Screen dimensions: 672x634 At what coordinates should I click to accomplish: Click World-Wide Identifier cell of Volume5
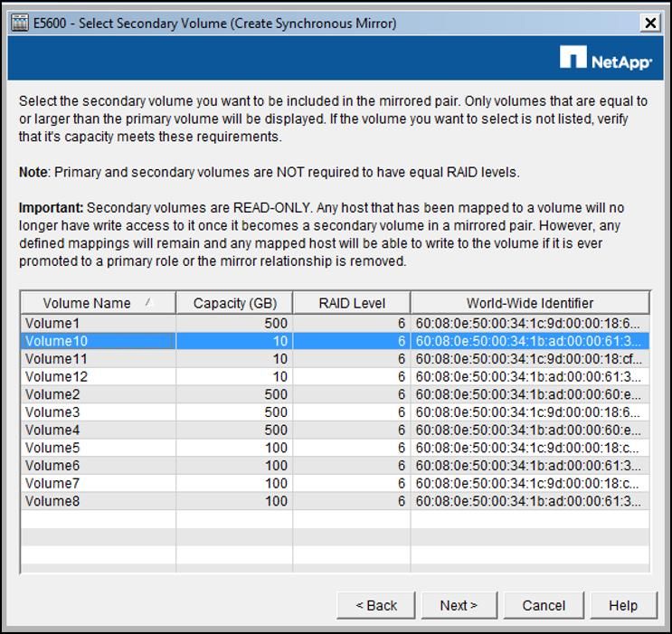click(530, 448)
